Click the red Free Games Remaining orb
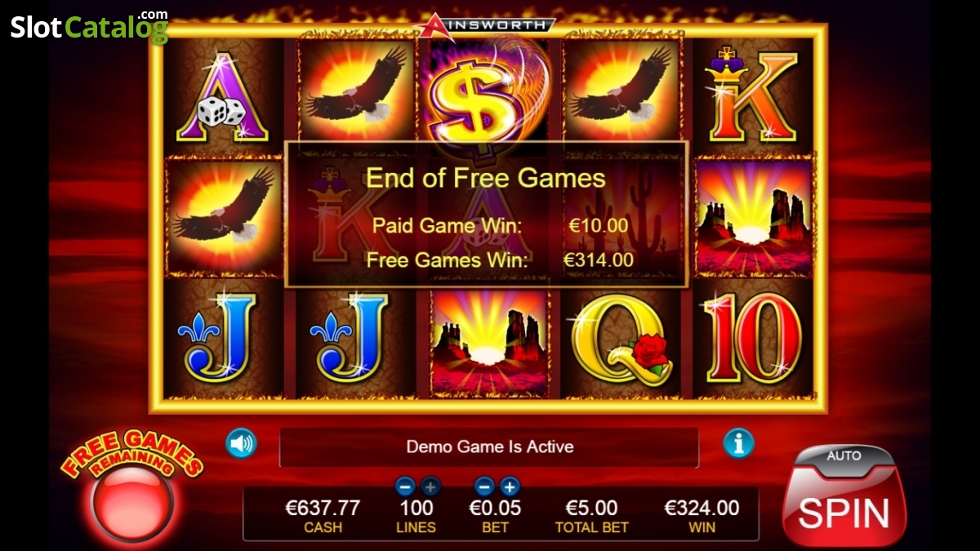Image resolution: width=980 pixels, height=551 pixels. click(x=132, y=504)
